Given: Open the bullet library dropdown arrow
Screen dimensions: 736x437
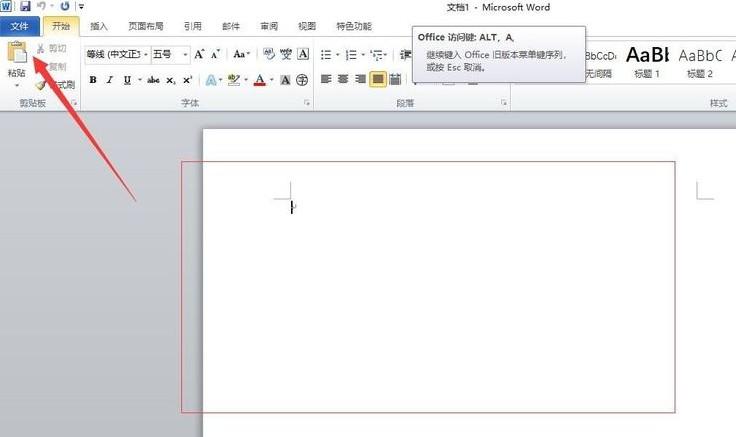Looking at the screenshot, I should pos(337,55).
